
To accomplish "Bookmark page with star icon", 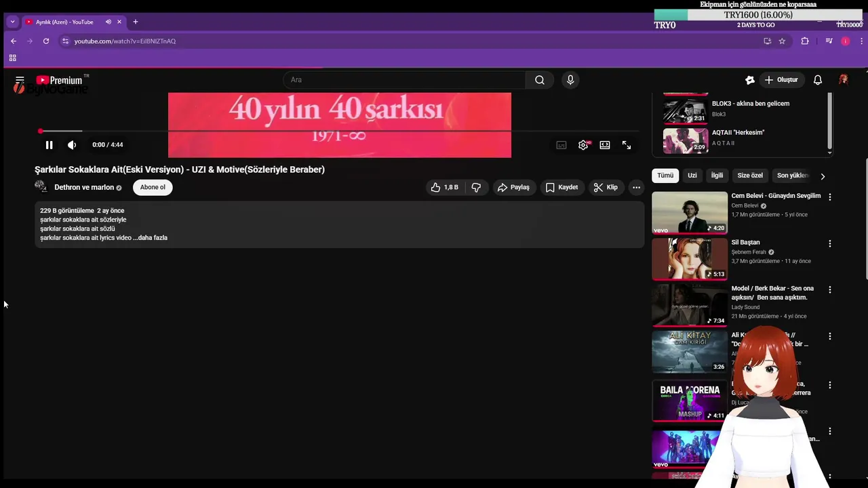I will [x=782, y=41].
